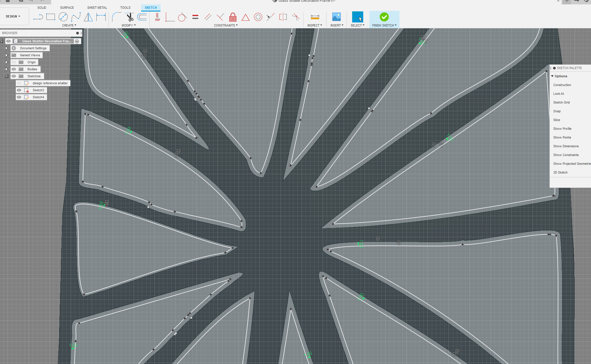Image resolution: width=591 pixels, height=364 pixels.
Task: Enable Construction mode in Sketch Palette
Action: 562,85
